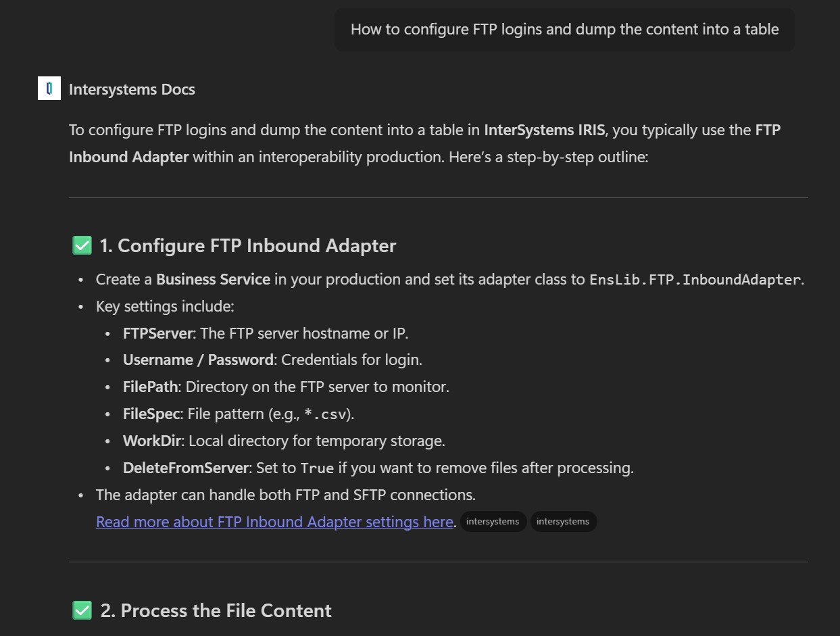Click the first intersystems citation chip
Image resolution: width=840 pixels, height=636 pixels.
point(493,522)
